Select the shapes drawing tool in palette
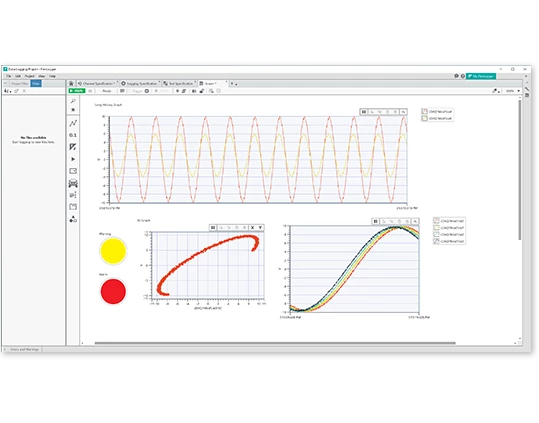 (73, 219)
